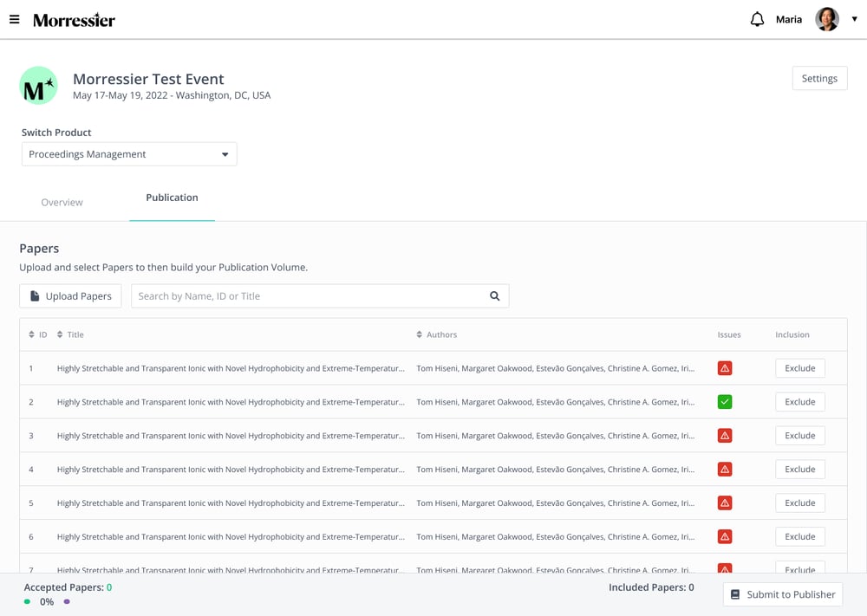Open title of paper 4

(x=231, y=470)
